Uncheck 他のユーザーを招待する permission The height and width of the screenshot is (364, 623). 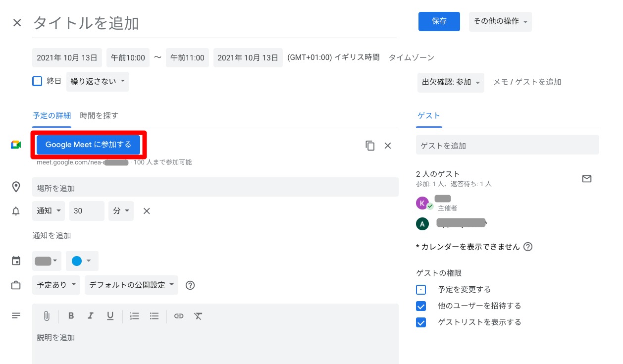click(x=421, y=306)
